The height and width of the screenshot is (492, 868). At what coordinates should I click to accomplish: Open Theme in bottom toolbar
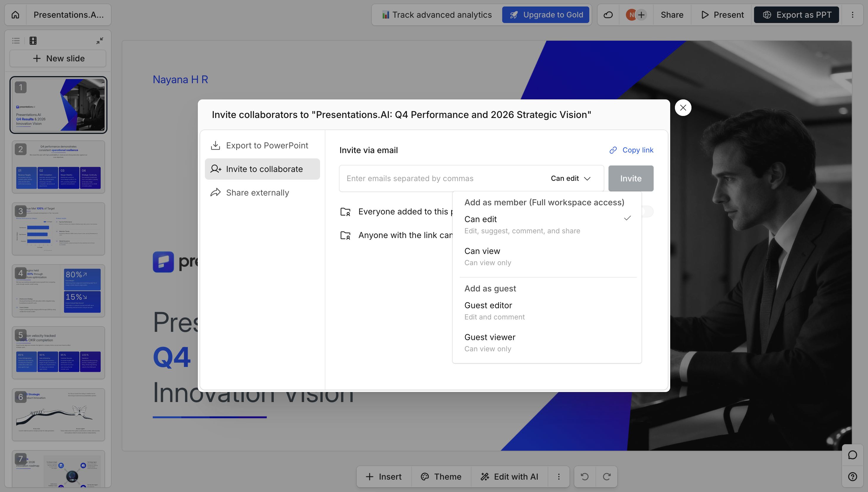pyautogui.click(x=441, y=476)
